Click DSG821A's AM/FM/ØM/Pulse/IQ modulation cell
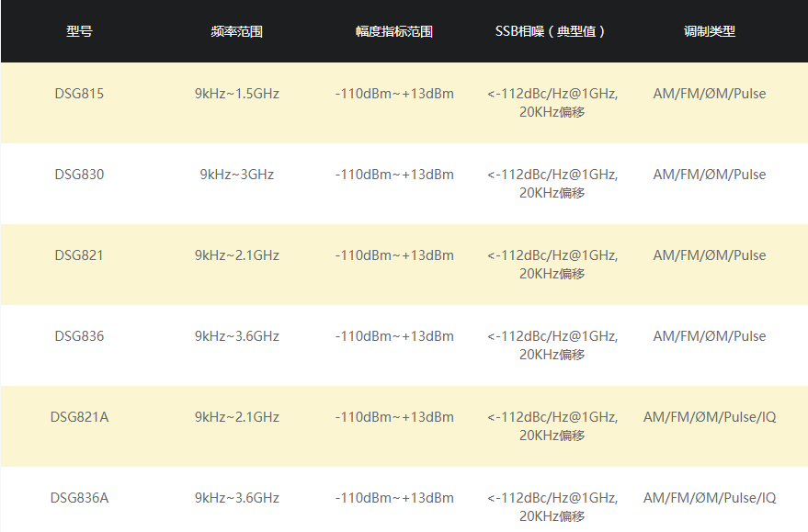This screenshot has height=532, width=808. (x=710, y=417)
